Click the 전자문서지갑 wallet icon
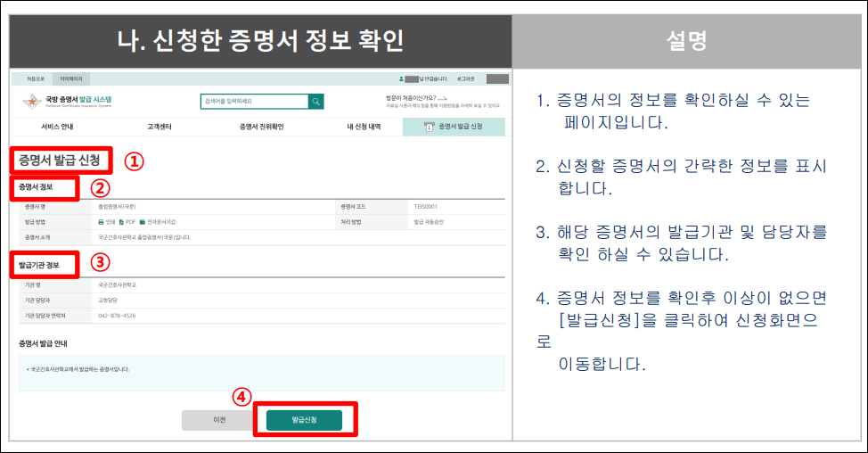Screen dimensions: 868x453 (x=142, y=221)
